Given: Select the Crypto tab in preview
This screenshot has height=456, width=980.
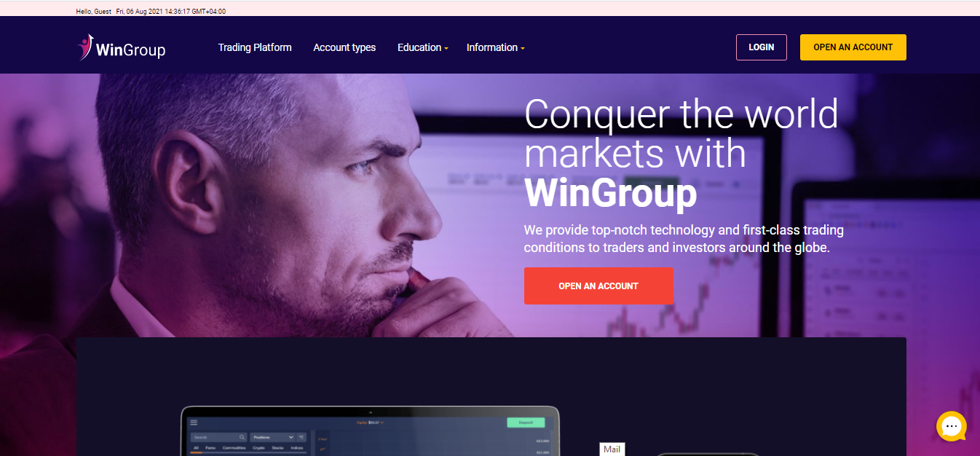Looking at the screenshot, I should point(258,448).
